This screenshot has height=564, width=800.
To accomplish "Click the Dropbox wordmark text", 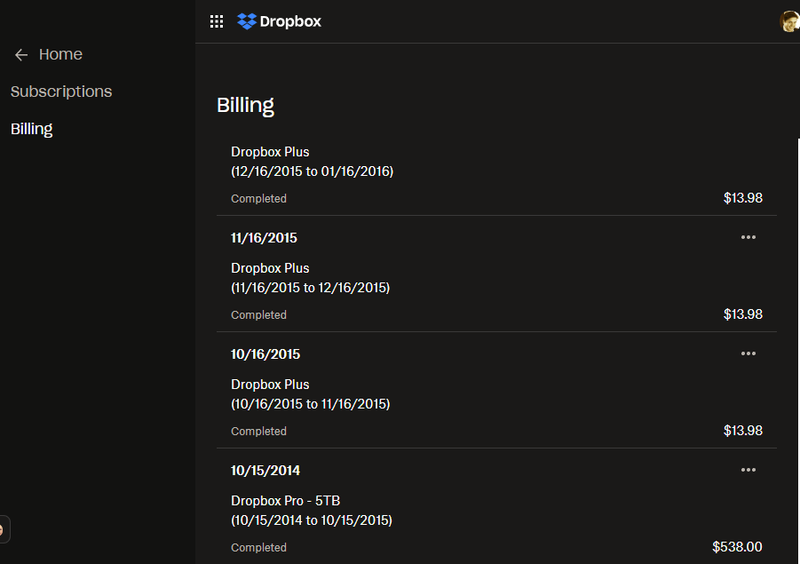I will [290, 21].
